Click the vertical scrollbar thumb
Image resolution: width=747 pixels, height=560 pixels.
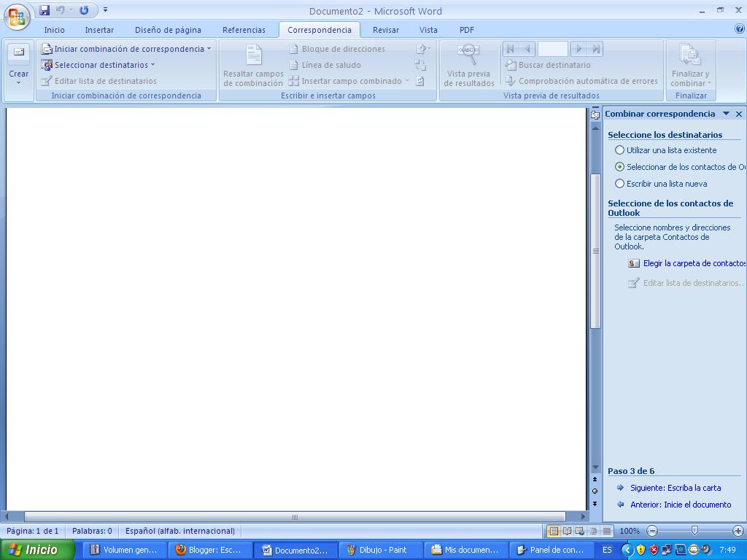click(x=595, y=251)
